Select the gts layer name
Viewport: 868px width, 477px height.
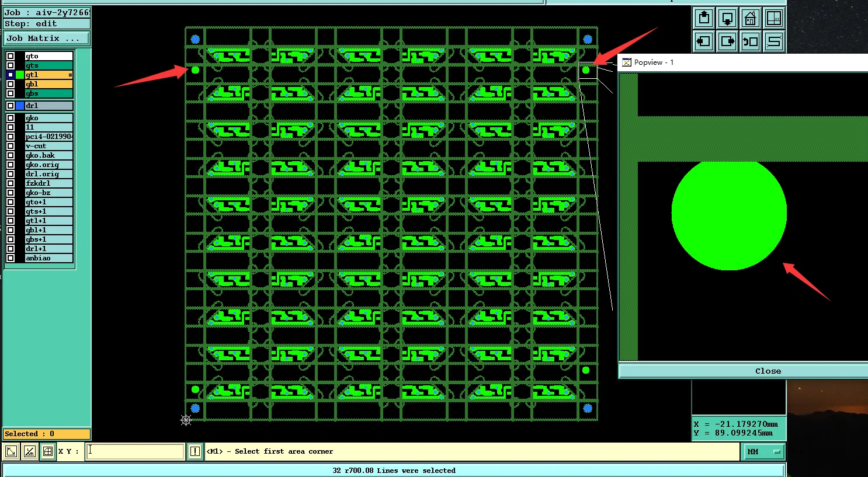[x=49, y=65]
